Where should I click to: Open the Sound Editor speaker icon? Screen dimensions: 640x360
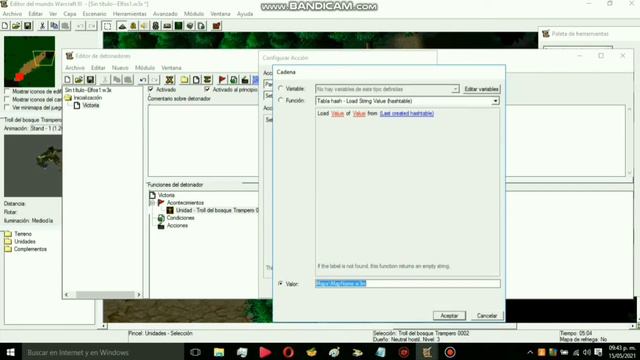[144, 26]
